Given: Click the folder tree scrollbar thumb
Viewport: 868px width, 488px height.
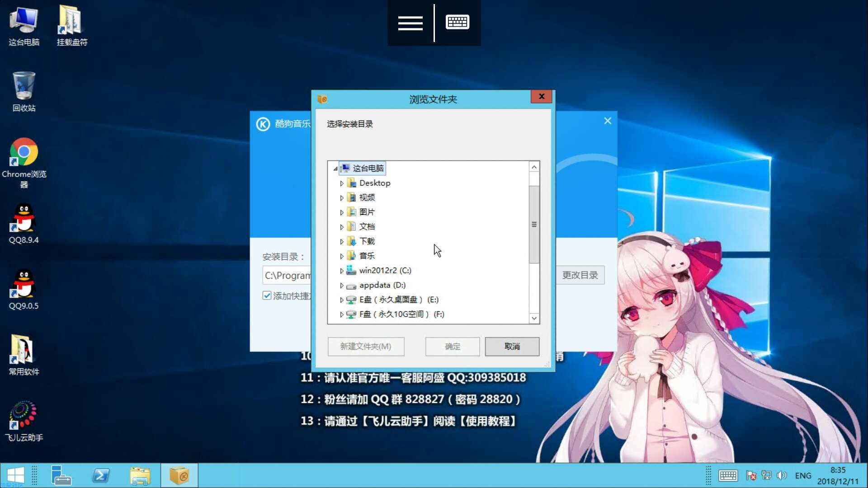Looking at the screenshot, I should (x=534, y=225).
